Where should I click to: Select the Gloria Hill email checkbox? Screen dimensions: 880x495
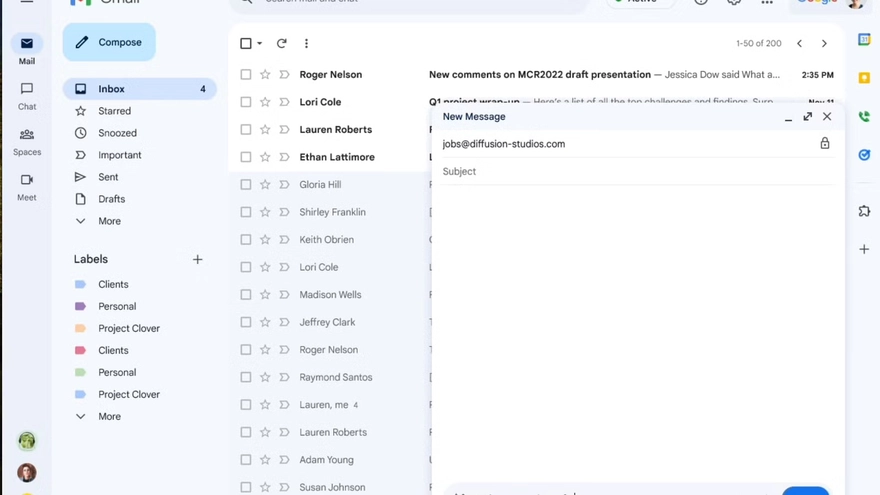coord(246,185)
